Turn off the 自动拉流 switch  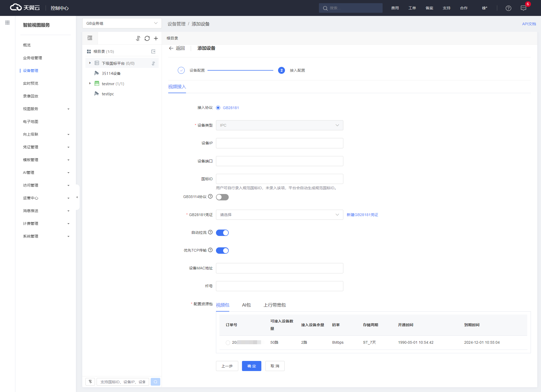[222, 233]
